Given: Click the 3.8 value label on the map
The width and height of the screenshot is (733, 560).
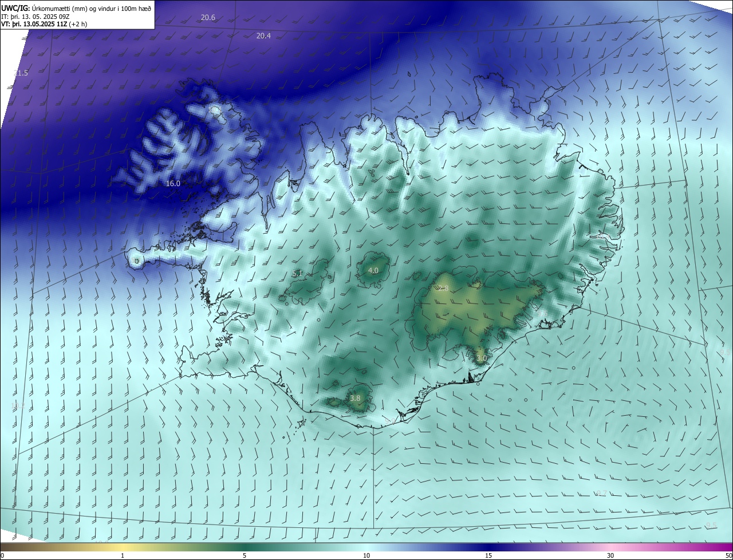Looking at the screenshot, I should pos(355,399).
